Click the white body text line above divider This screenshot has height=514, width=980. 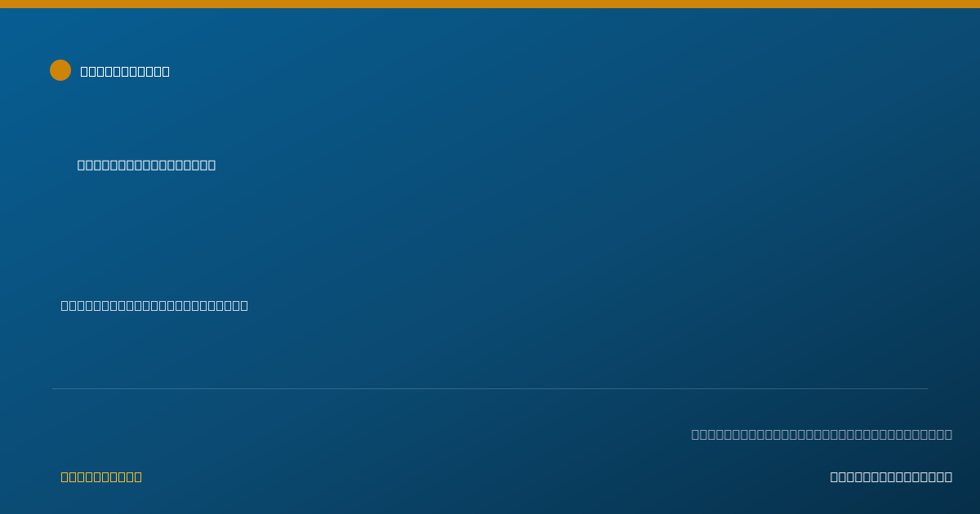154,305
